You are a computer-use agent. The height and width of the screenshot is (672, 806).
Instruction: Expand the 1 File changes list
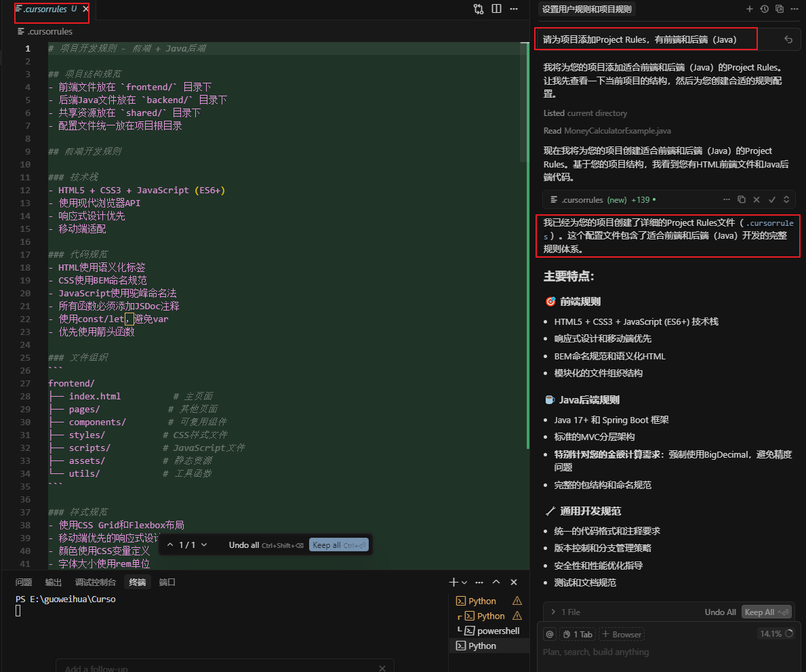coord(565,612)
